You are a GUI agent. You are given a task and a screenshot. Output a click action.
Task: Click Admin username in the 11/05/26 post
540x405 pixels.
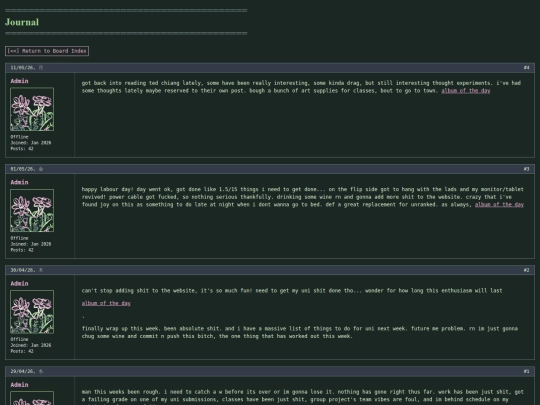point(19,81)
